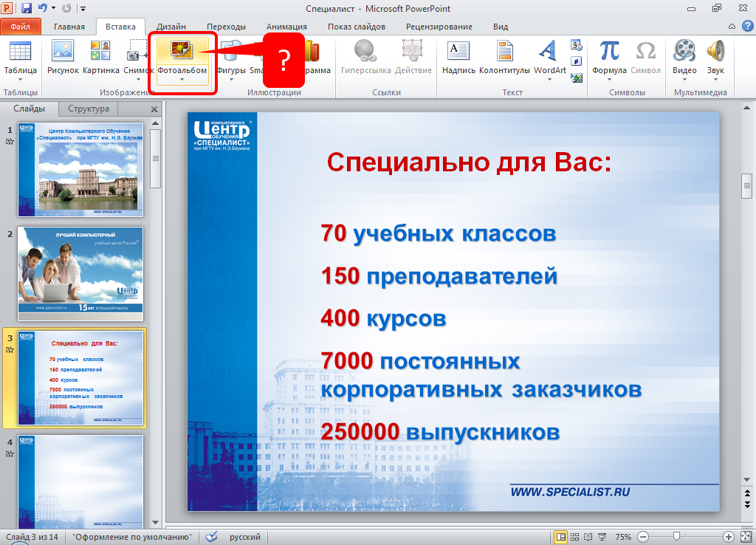The width and height of the screenshot is (756, 545).
Task: Click the Фотоальбом (Photo Album) icon
Action: coord(182,51)
